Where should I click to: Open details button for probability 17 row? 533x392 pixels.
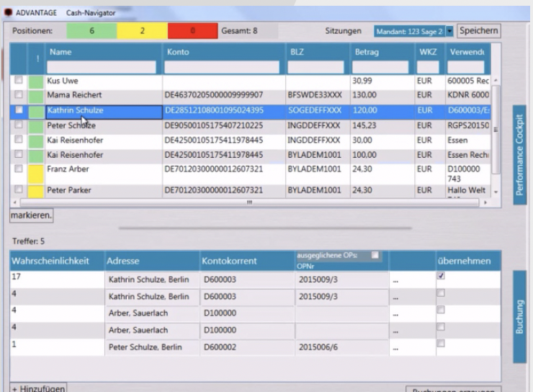(395, 280)
